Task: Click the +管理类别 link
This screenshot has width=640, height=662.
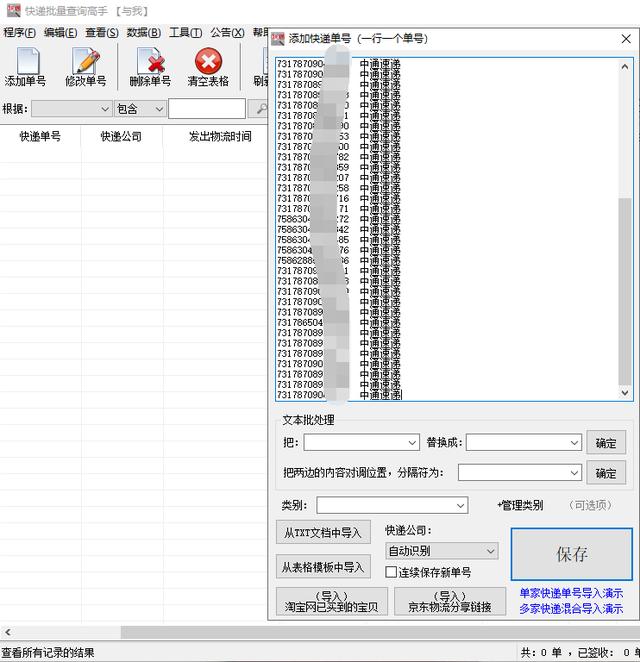Action: point(520,505)
